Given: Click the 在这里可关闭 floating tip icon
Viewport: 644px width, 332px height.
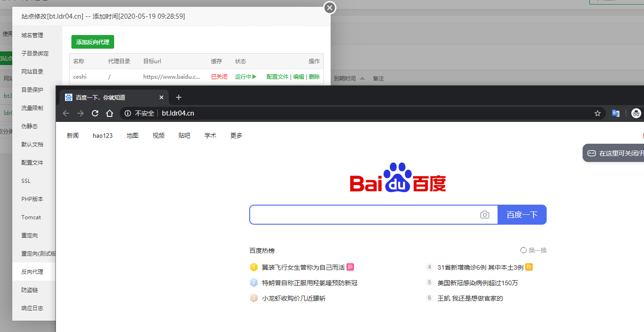Looking at the screenshot, I should 592,153.
